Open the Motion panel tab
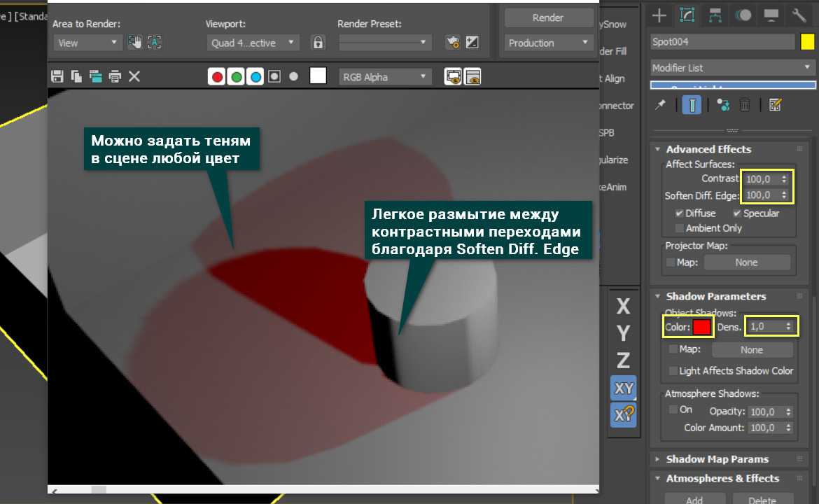Screen dimensions: 819x504 click(743, 15)
